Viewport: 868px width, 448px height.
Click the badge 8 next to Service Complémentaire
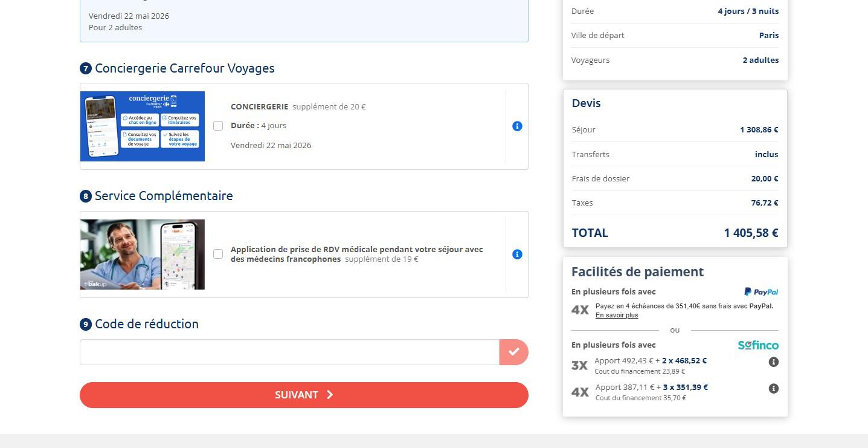(85, 196)
